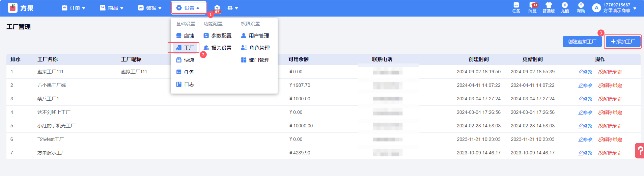644x176 pixels.
Task: Click the 添加工厂 button
Action: [x=623, y=42]
